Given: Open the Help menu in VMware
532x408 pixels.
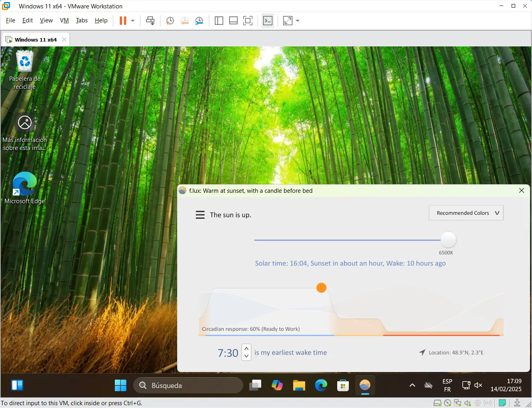Looking at the screenshot, I should coord(101,20).
